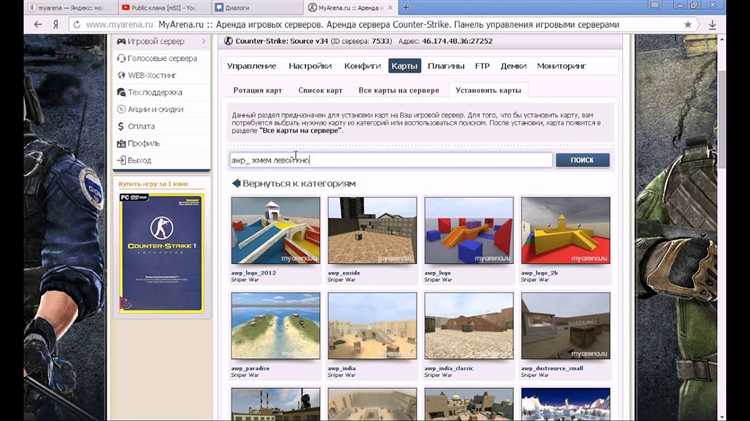Click the map search text field
The width and height of the screenshot is (750, 421).
click(x=391, y=160)
